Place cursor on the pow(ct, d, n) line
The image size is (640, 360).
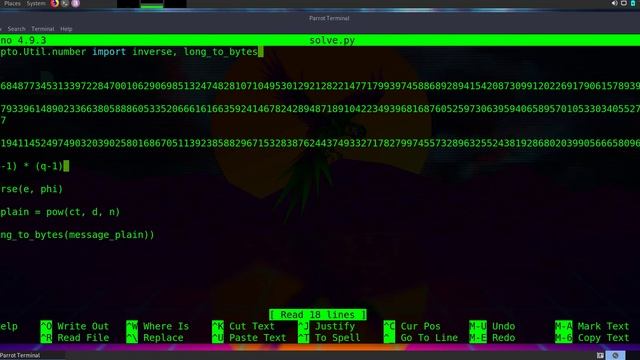coord(60,212)
